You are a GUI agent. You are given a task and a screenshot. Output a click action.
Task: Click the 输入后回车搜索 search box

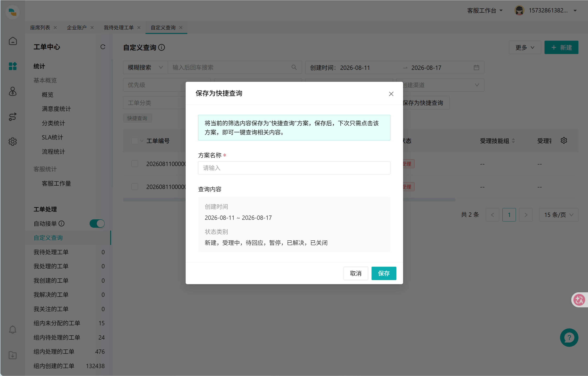[235, 67]
